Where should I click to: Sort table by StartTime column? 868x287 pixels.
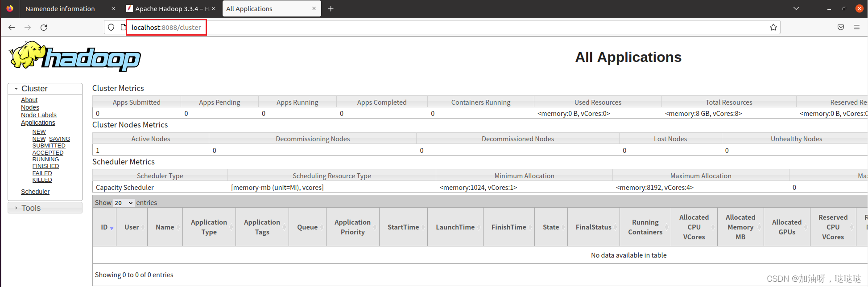(403, 227)
